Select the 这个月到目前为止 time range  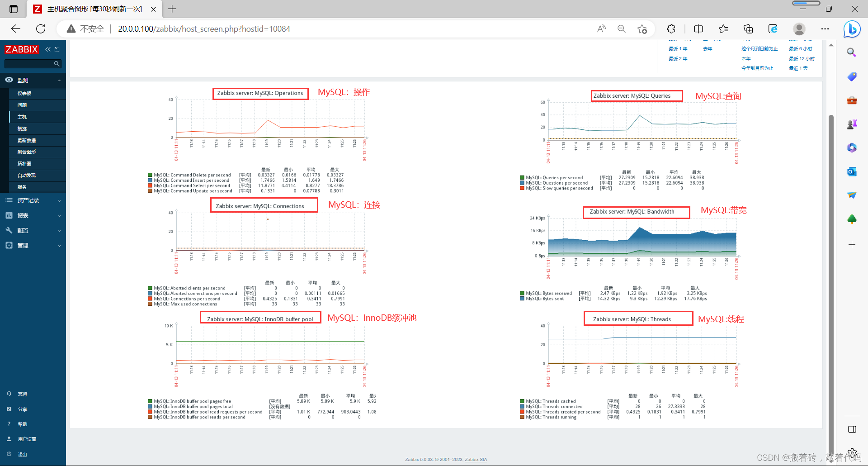coord(759,49)
